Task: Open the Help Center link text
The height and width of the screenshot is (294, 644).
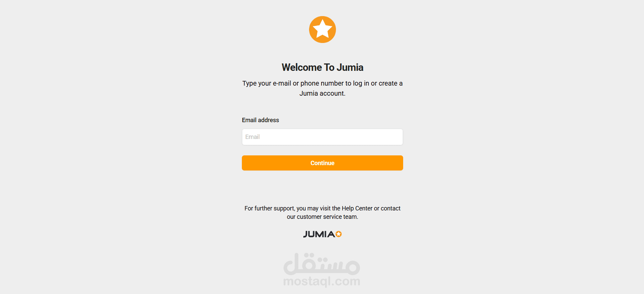Action: pos(357,208)
